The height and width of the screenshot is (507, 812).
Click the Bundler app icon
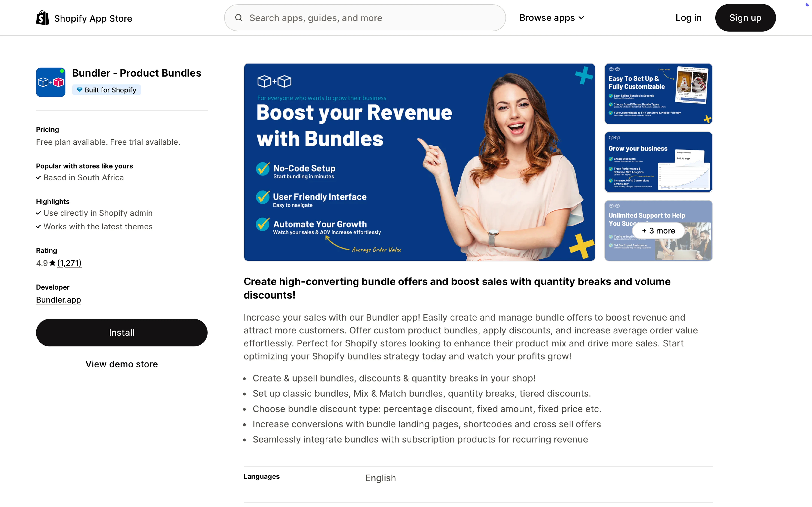[51, 82]
